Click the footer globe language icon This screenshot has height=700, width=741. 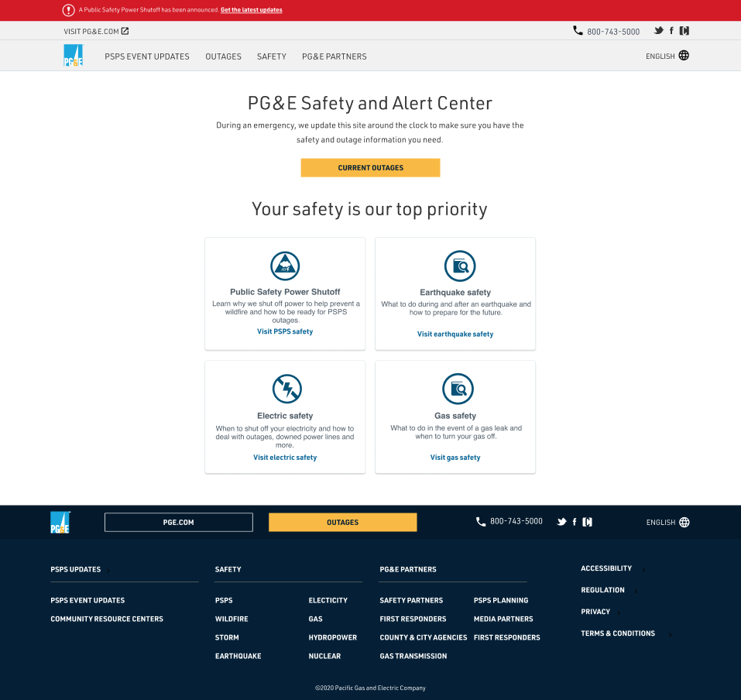684,522
